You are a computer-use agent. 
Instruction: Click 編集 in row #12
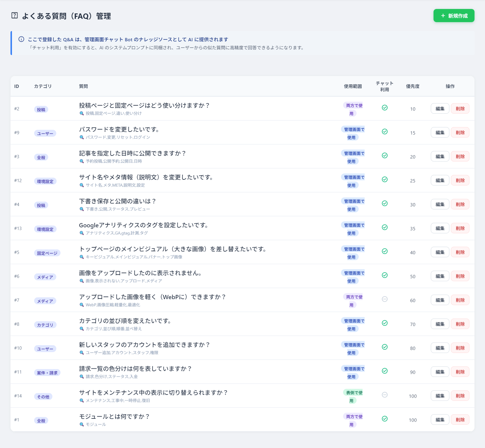pos(440,180)
